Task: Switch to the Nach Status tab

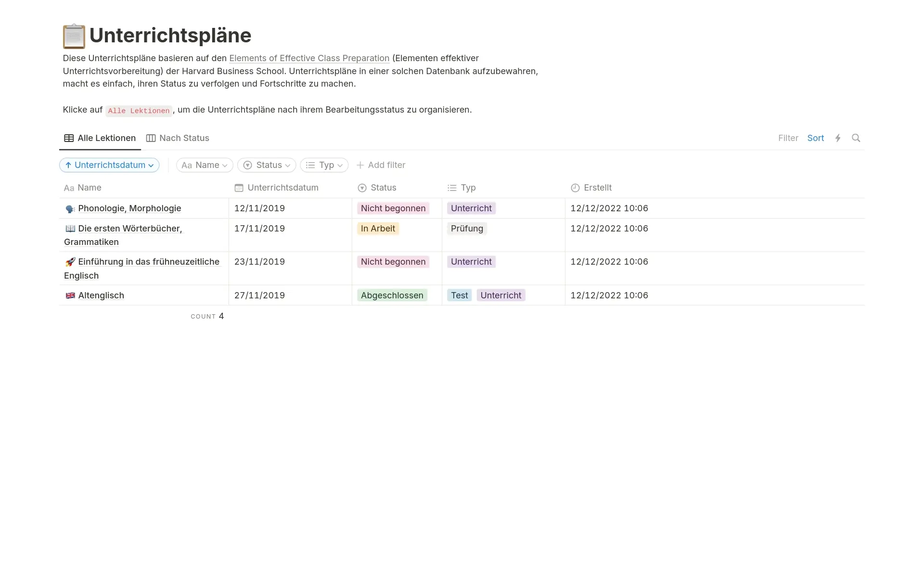Action: [x=178, y=138]
